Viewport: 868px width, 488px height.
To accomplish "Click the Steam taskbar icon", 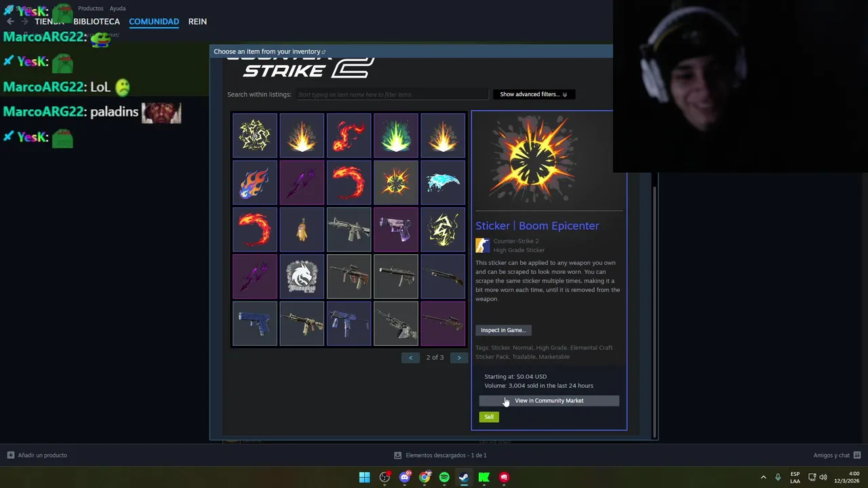I will tap(464, 477).
